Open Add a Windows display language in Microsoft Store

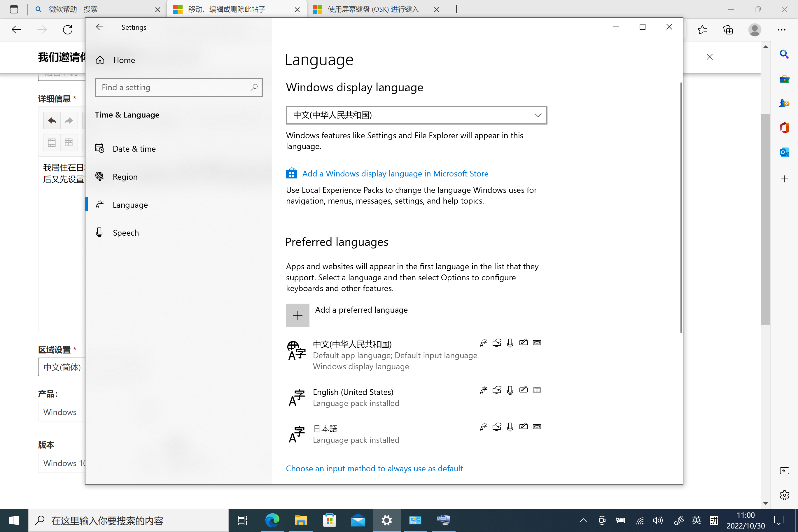pyautogui.click(x=395, y=173)
